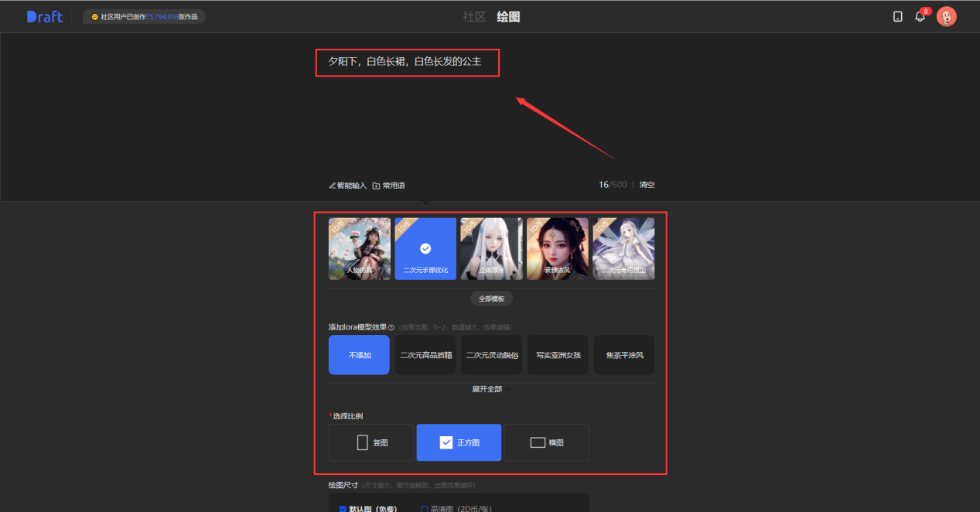Viewport: 980px width, 512px height.
Task: Click the mobile device icon
Action: coord(897,16)
